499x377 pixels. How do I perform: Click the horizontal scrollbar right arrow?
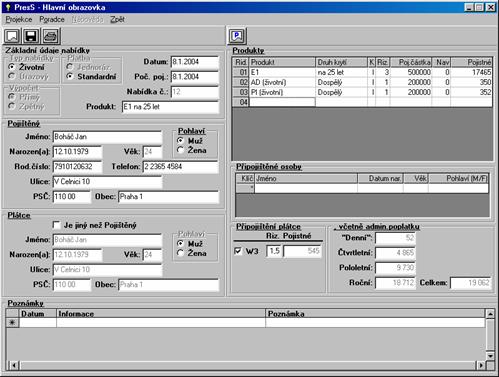(481, 365)
